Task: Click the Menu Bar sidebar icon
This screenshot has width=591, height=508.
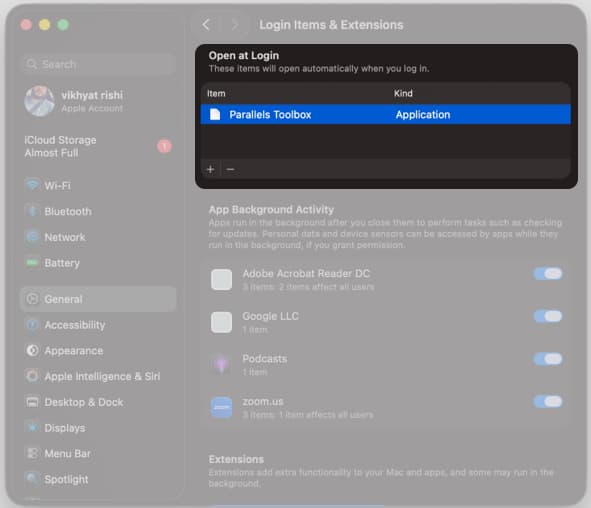Action: [32, 453]
